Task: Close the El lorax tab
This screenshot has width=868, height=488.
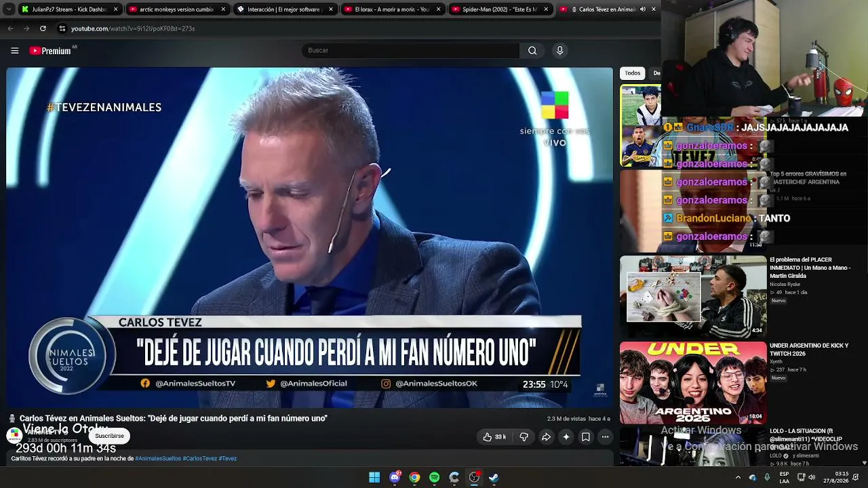Action: tap(438, 9)
